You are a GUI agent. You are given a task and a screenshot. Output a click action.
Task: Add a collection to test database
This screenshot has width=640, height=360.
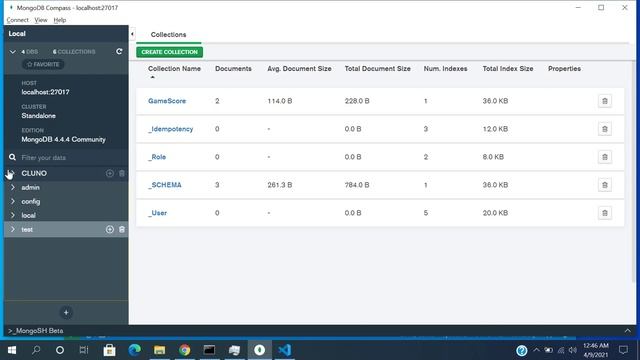pos(109,229)
